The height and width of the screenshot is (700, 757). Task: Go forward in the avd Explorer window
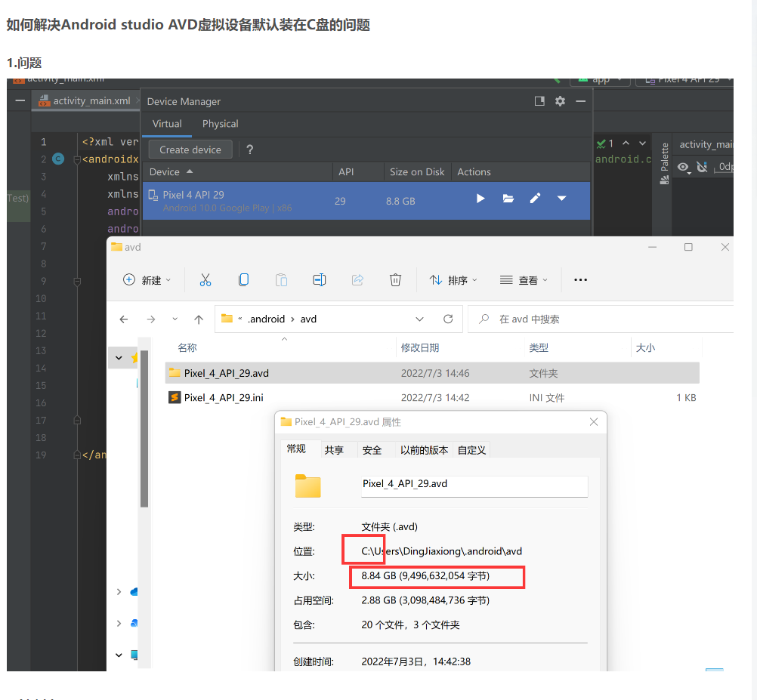click(x=150, y=319)
